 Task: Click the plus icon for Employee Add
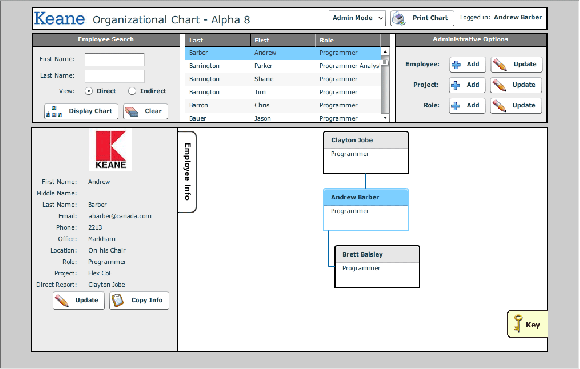[x=456, y=65]
